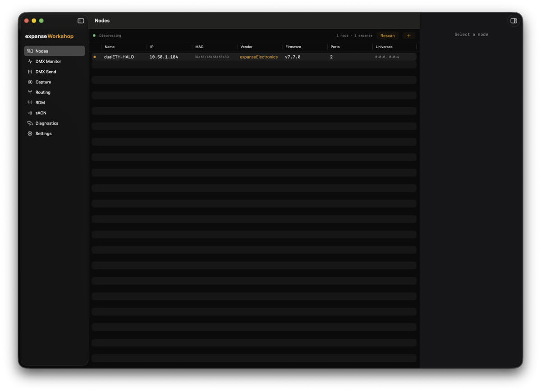
Task: Click the Routing branch icon
Action: pos(30,92)
